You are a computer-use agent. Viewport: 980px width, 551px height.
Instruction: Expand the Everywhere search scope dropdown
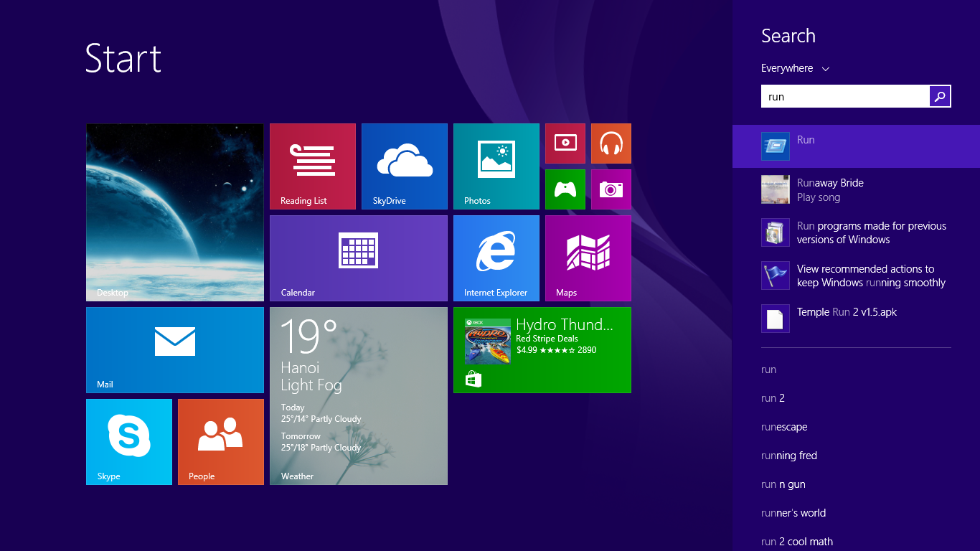[x=796, y=68]
